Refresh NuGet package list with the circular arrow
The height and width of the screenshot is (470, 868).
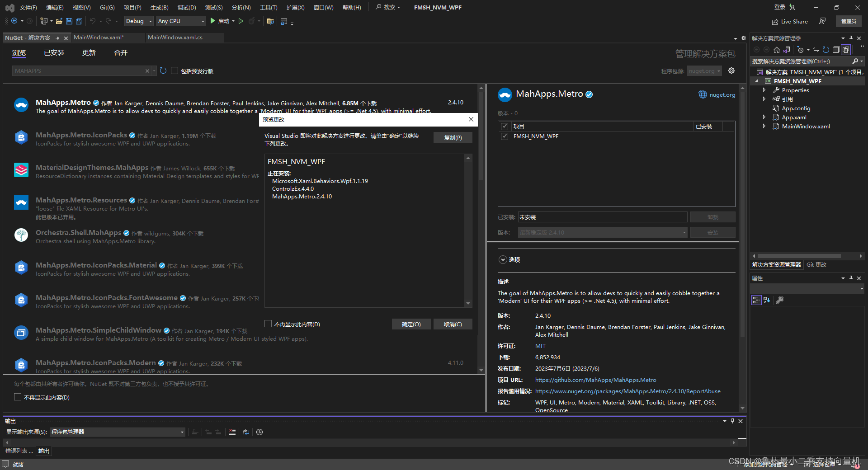coord(163,70)
